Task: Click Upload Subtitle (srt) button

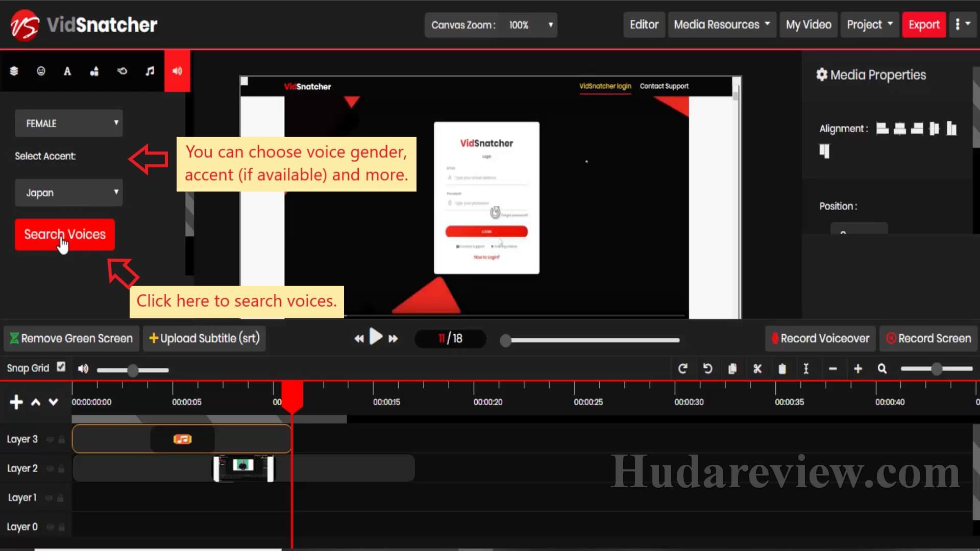Action: pyautogui.click(x=204, y=338)
